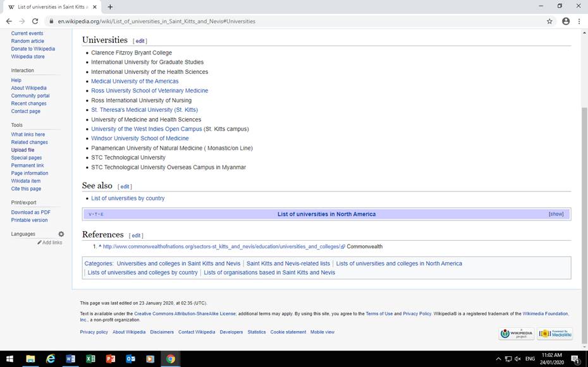This screenshot has height=367, width=588.
Task: Open Lists of organisations based in Saint Kitts category
Action: click(x=269, y=273)
